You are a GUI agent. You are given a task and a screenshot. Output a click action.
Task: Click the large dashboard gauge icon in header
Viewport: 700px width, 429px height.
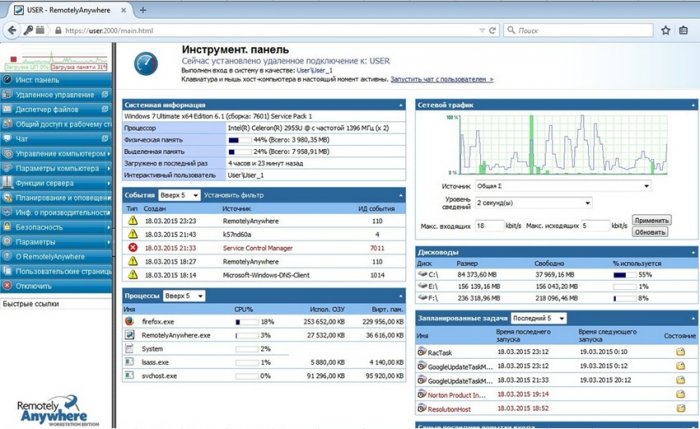[x=146, y=64]
